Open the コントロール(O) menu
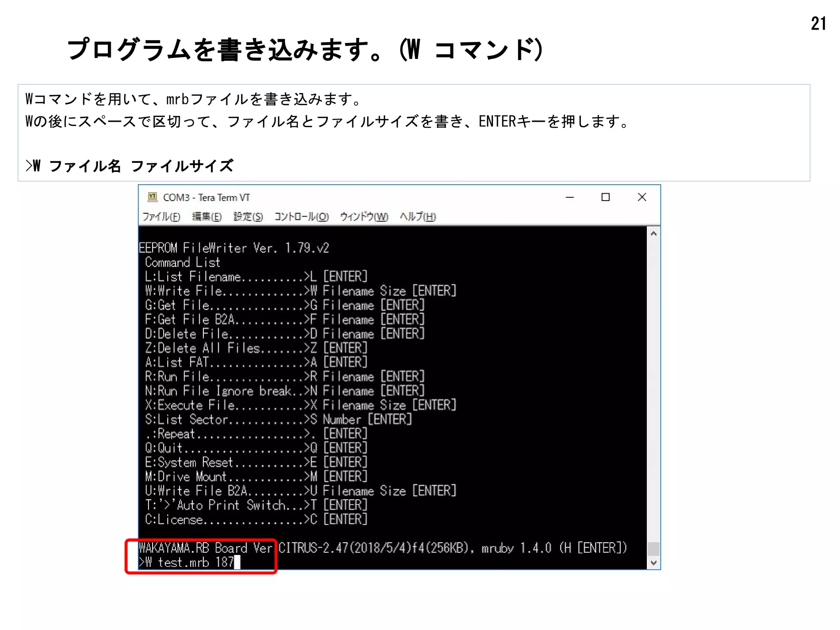This screenshot has height=630, width=840. coord(301,217)
